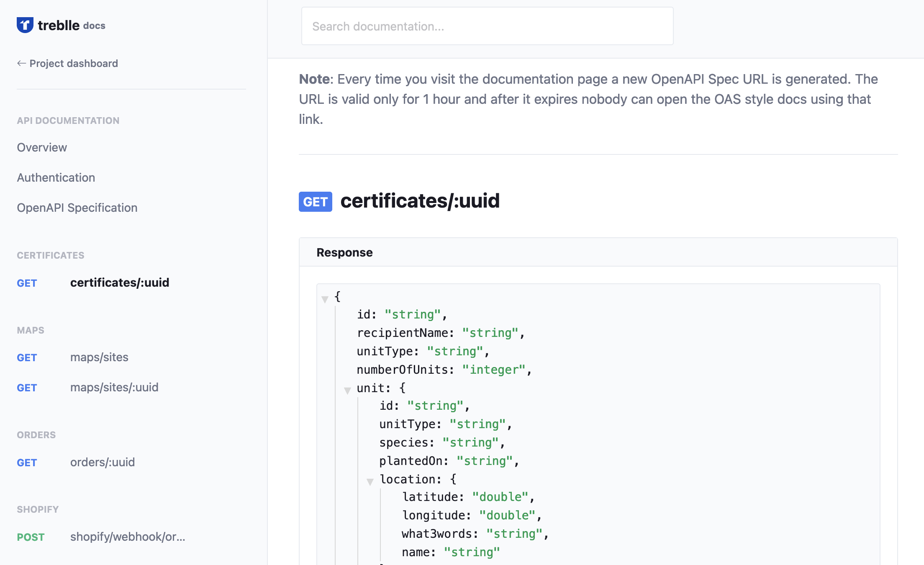Click the Response panel header
Viewport: 924px width, 565px height.
point(598,252)
